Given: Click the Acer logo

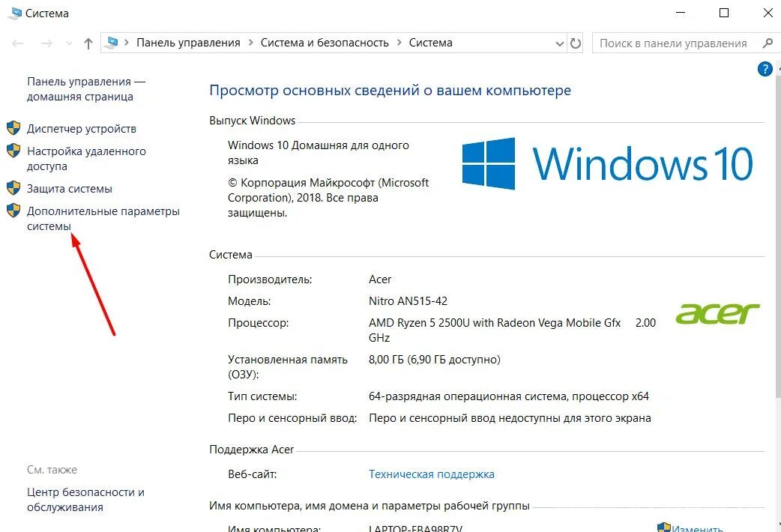Looking at the screenshot, I should pos(717,314).
